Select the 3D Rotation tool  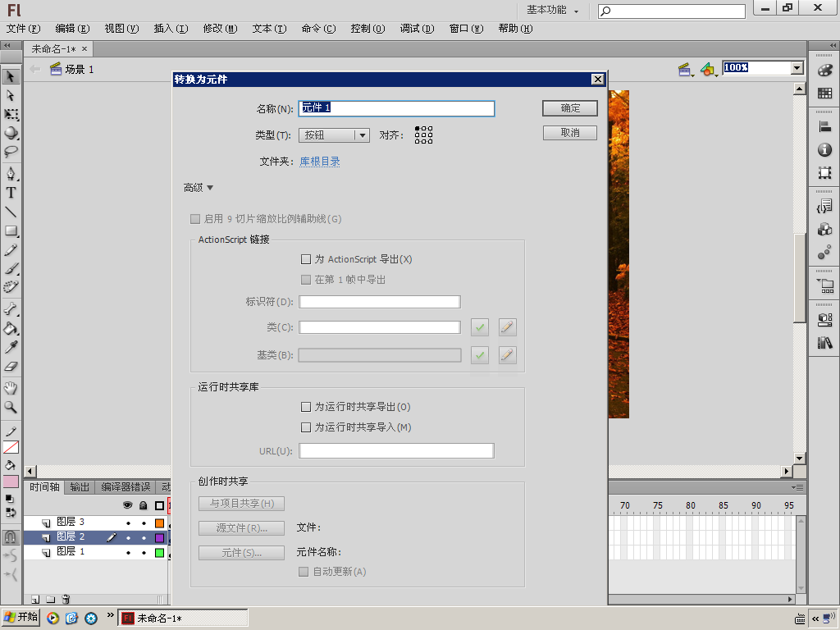11,133
